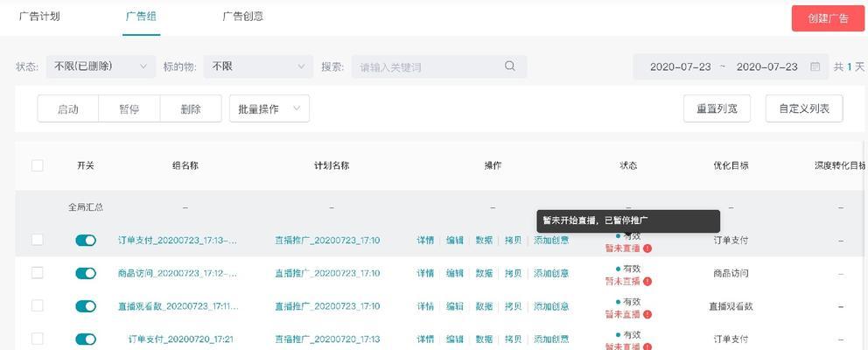
Task: Switch to the 广告组 tab
Action: pos(141,17)
